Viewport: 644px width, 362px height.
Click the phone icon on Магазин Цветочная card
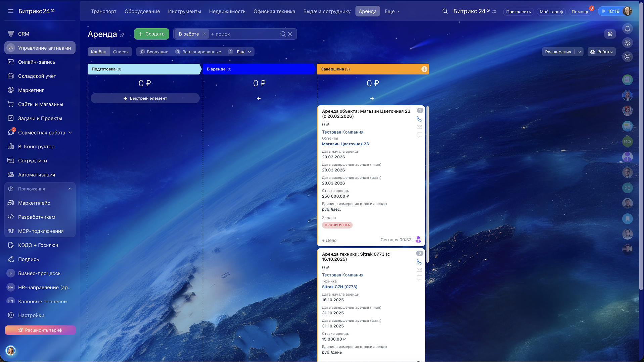(x=419, y=119)
